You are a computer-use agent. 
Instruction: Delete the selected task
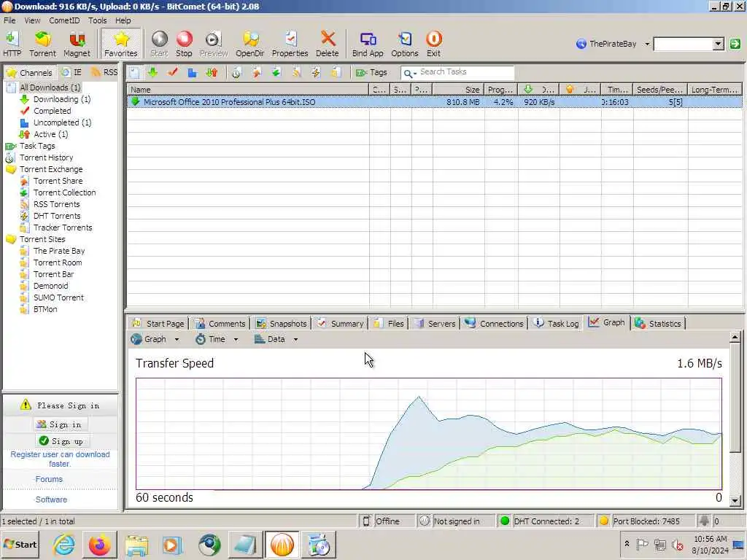click(x=328, y=44)
